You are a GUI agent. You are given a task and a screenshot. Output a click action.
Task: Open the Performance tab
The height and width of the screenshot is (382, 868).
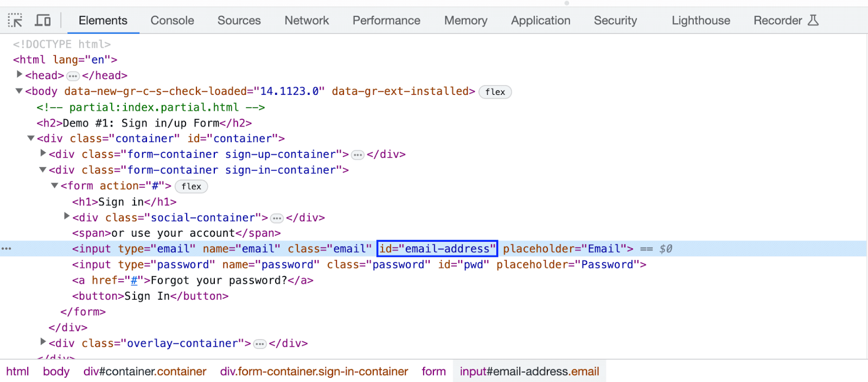pyautogui.click(x=386, y=21)
